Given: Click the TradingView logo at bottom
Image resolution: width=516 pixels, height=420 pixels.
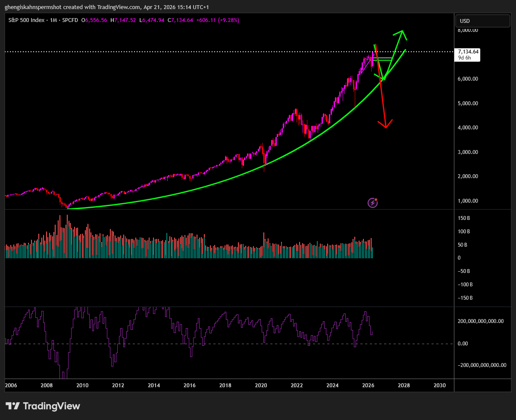Looking at the screenshot, I should point(43,406).
